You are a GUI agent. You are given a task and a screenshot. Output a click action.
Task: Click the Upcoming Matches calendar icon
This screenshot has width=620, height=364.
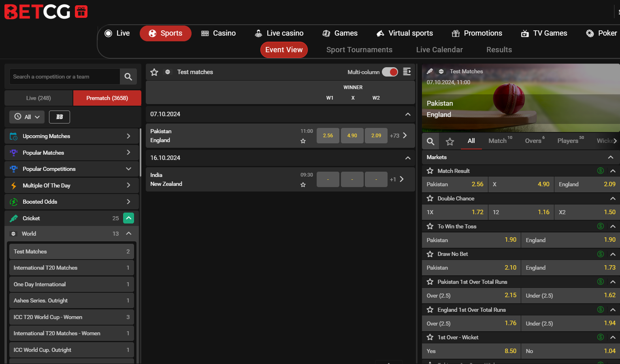13,136
